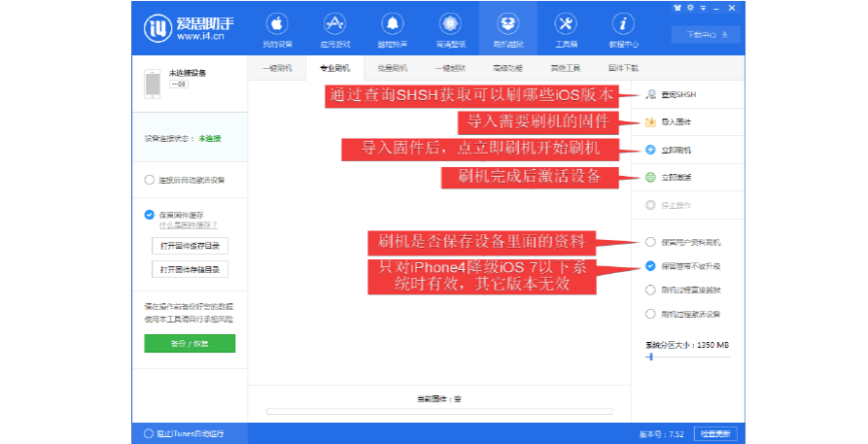The height and width of the screenshot is (444, 868).
Task: Click the 立即刷机 lightning icon
Action: point(650,150)
